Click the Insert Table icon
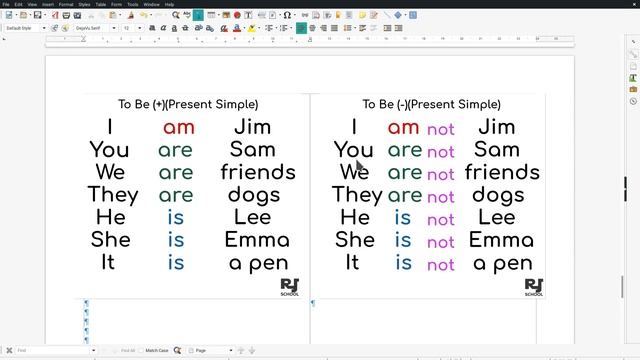The image size is (640, 360). click(211, 15)
